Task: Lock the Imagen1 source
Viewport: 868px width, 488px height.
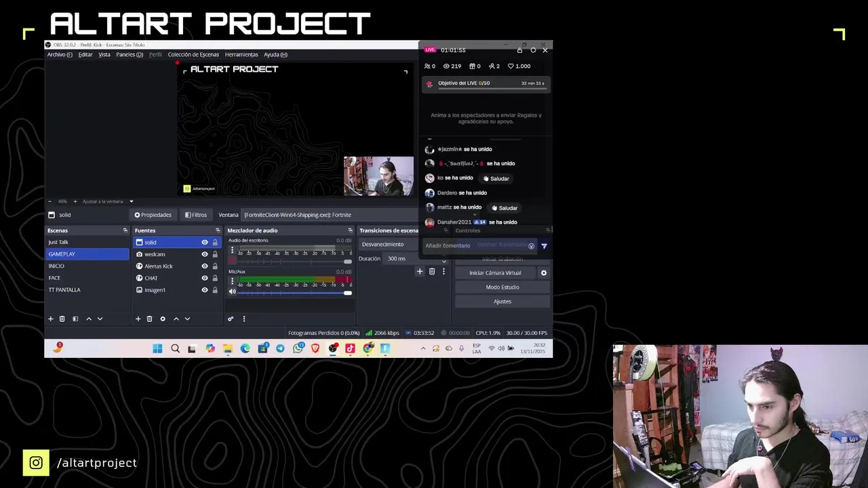Action: click(215, 290)
